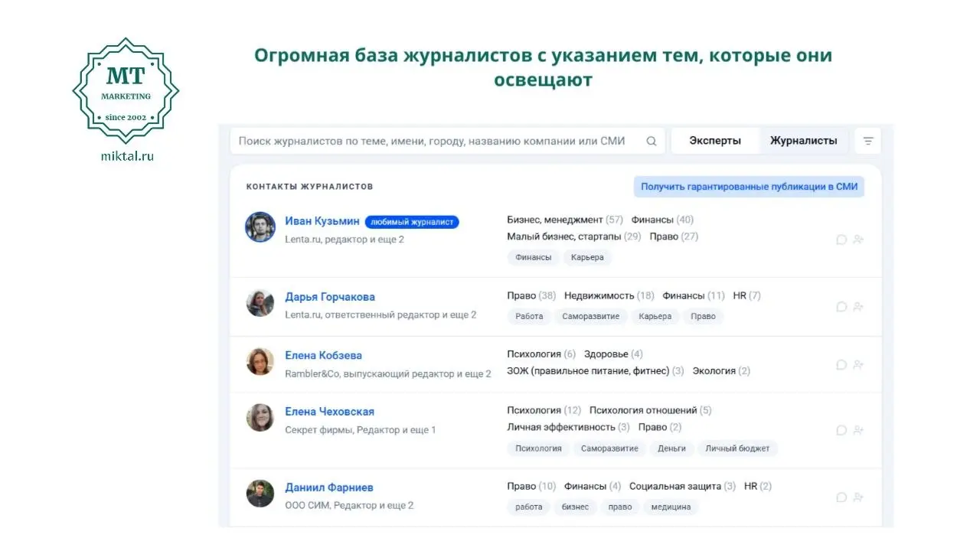Image resolution: width=980 pixels, height=551 pixels.
Task: Select the Личная эффективность (3) topic
Action: point(569,427)
